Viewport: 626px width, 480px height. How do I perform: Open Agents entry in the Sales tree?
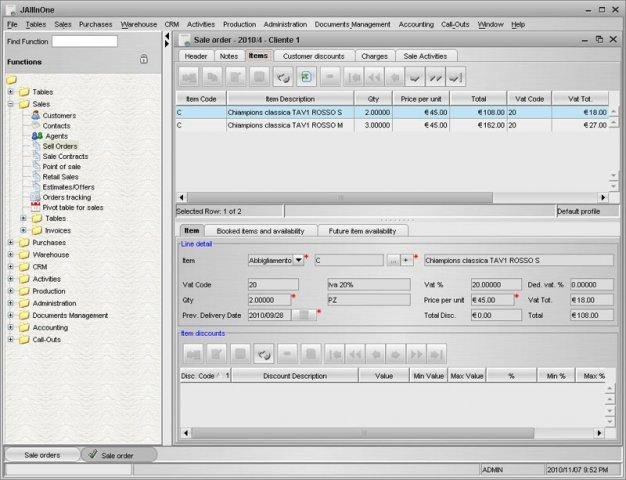tap(56, 135)
